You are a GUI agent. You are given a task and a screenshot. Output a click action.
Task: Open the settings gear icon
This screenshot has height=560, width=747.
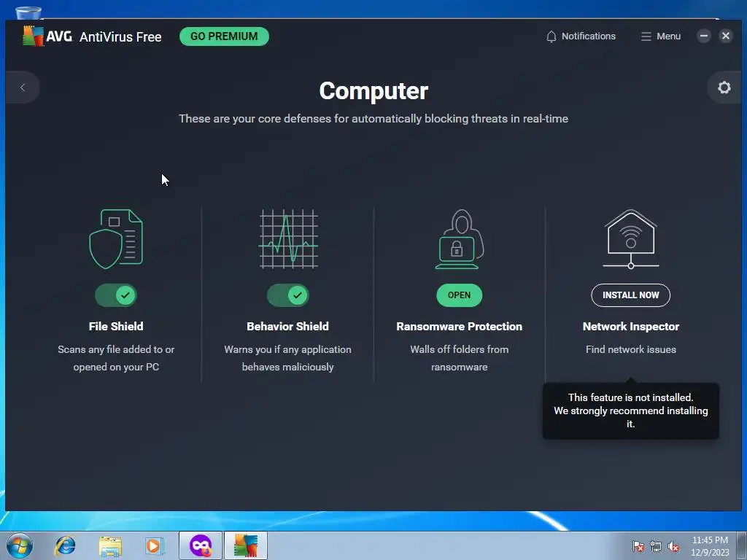pyautogui.click(x=724, y=87)
